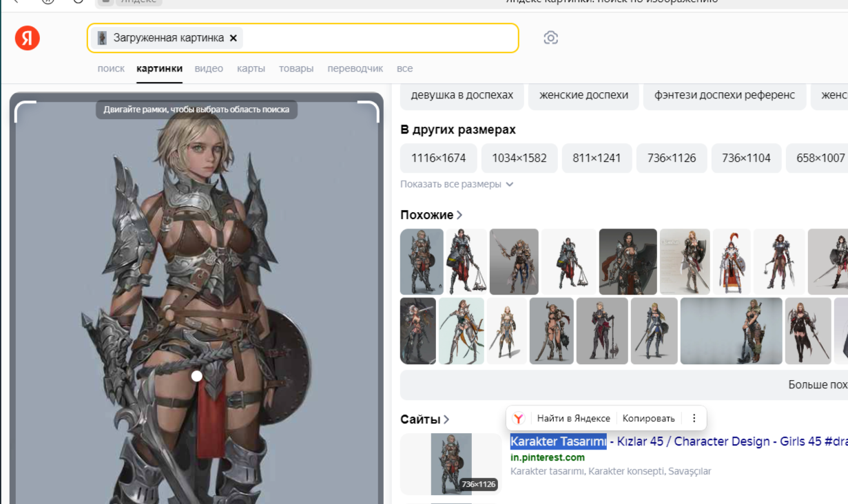Select the девушка в доспехах tag
848x504 pixels.
click(x=462, y=95)
